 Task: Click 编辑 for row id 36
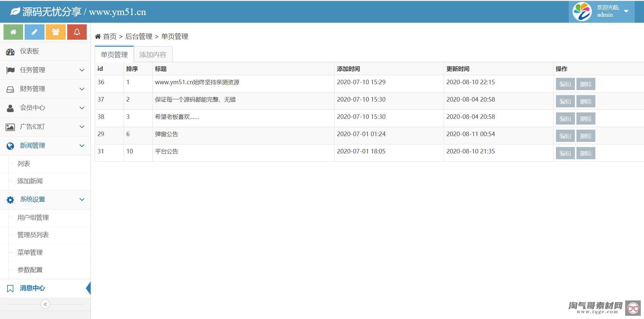pyautogui.click(x=565, y=84)
